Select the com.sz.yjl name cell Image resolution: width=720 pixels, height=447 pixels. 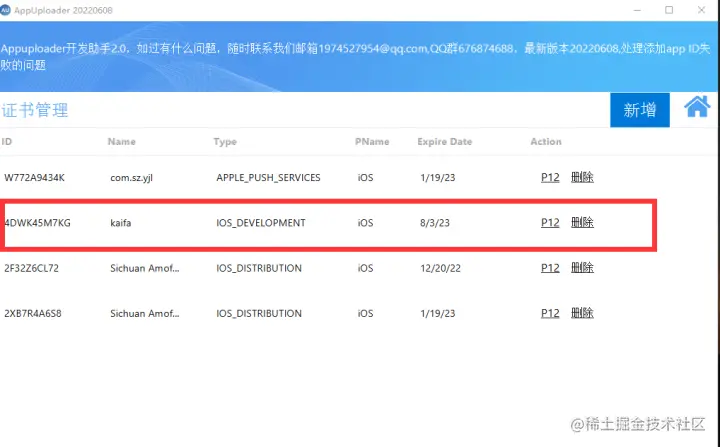pyautogui.click(x=131, y=178)
